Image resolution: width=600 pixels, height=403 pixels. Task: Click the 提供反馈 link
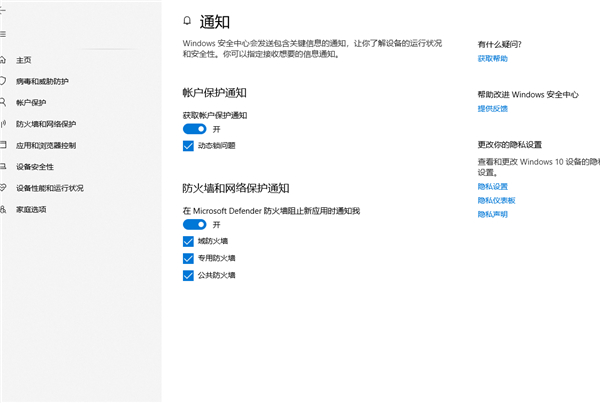coord(493,108)
